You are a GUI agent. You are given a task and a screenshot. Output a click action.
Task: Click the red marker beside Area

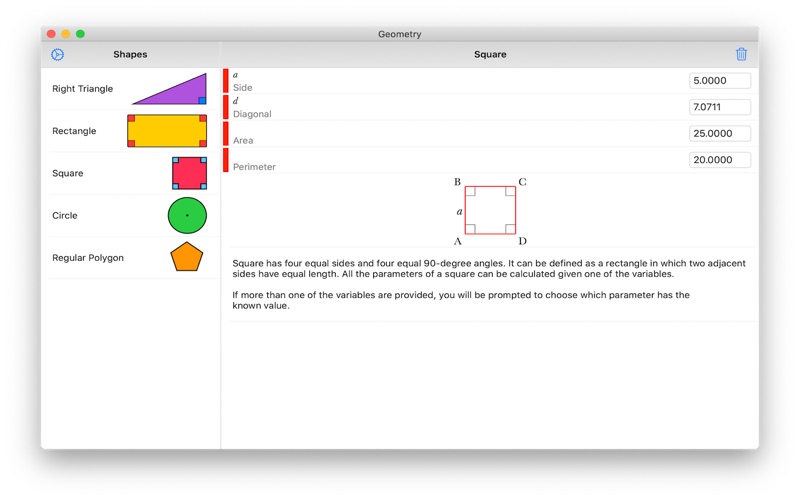[x=226, y=134]
